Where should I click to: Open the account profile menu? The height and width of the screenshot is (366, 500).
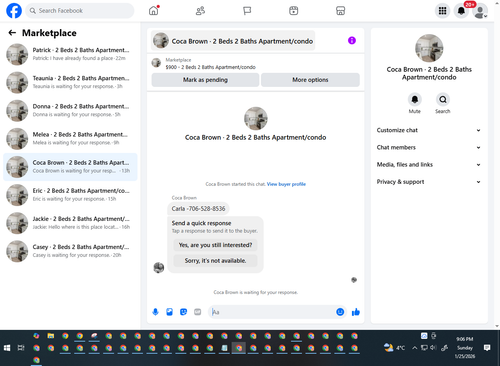[480, 11]
